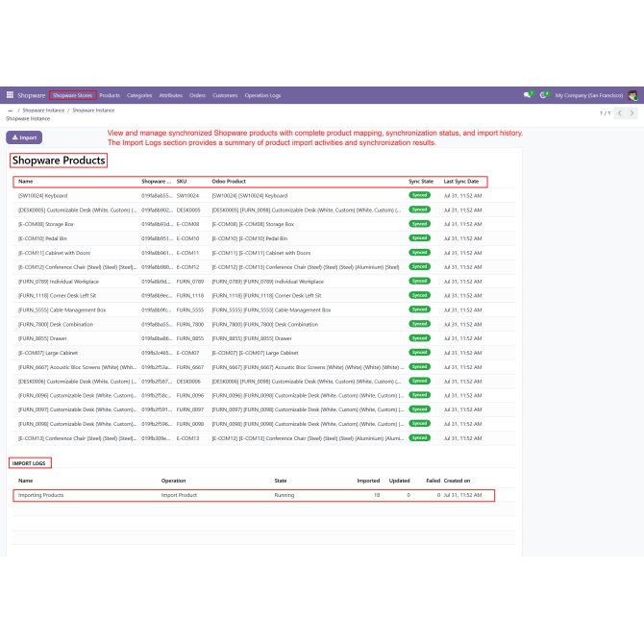This screenshot has width=644, height=644.
Task: Open the [E-COM07] Large Cabinet row
Action: [263, 353]
